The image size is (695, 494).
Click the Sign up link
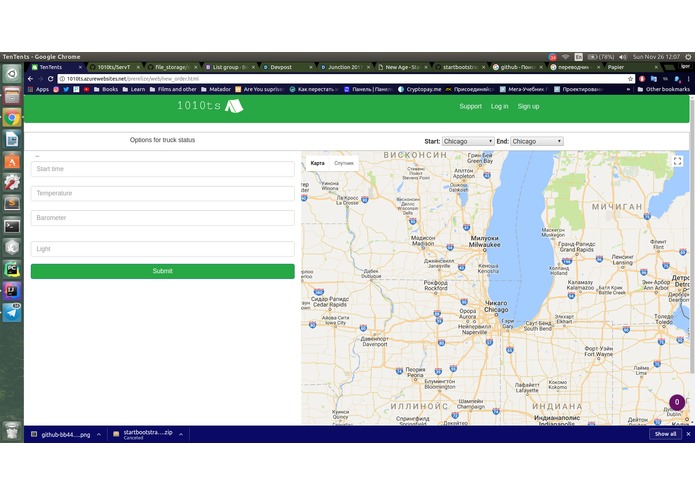point(528,106)
